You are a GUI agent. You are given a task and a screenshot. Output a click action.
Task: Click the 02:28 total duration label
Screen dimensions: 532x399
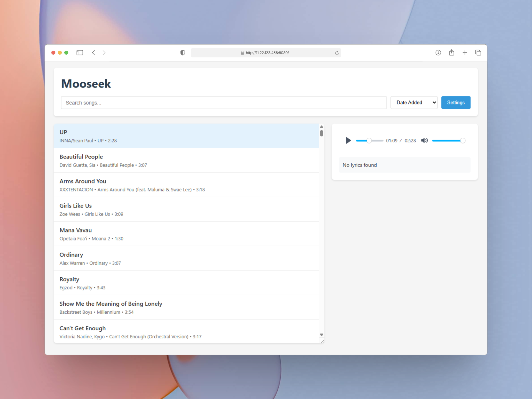[410, 140]
